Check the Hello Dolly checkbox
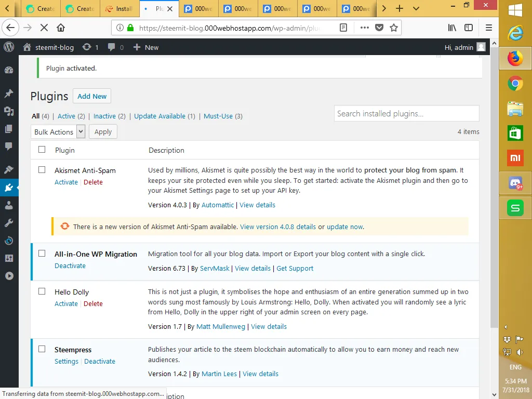The width and height of the screenshot is (532, 399). click(42, 291)
